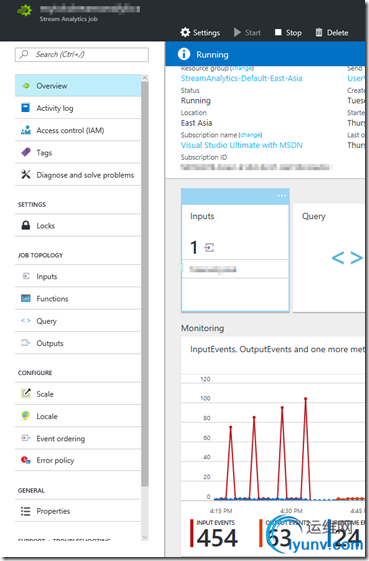The width and height of the screenshot is (369, 561).
Task: Open Settings gear in the top toolbar
Action: click(200, 33)
